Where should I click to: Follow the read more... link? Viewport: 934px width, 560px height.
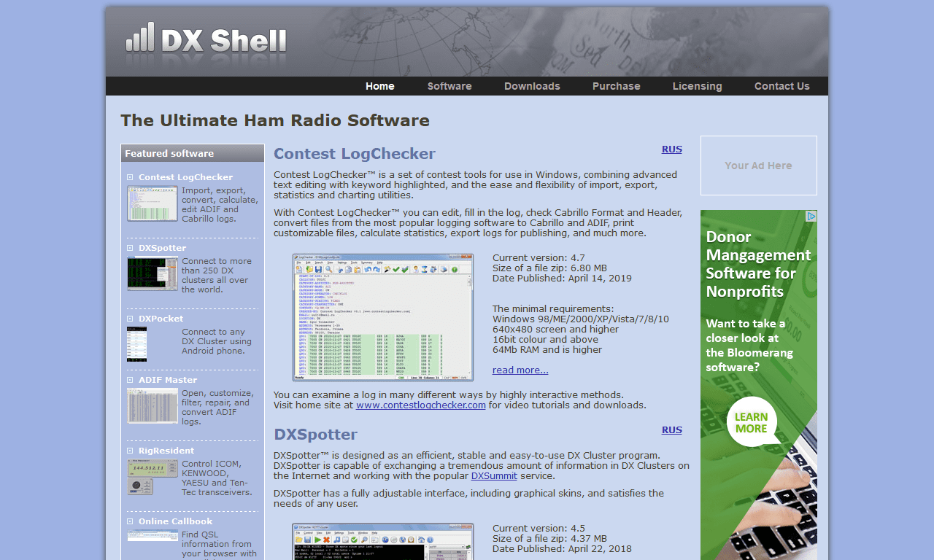coord(520,370)
